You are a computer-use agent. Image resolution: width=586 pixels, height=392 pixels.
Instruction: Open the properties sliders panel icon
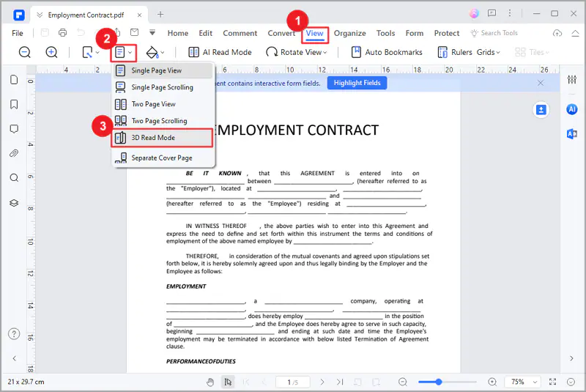(572, 79)
